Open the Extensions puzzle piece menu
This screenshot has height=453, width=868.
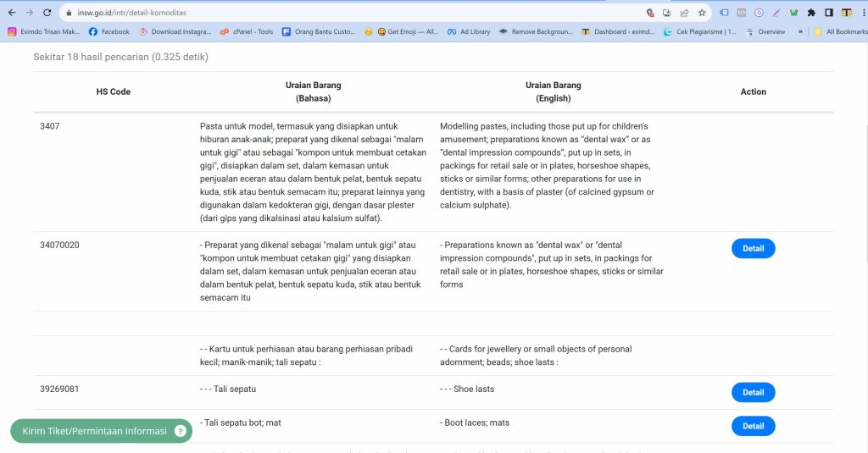point(811,13)
